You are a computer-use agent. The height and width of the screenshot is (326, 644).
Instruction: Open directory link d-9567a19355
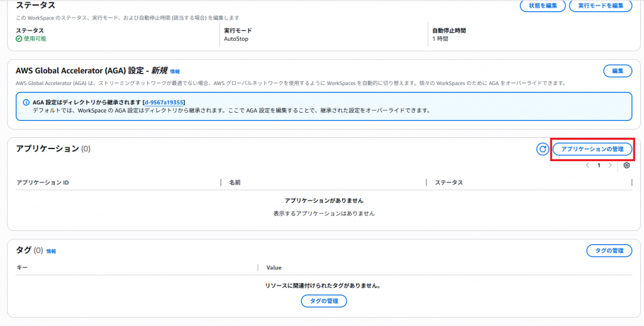(164, 103)
